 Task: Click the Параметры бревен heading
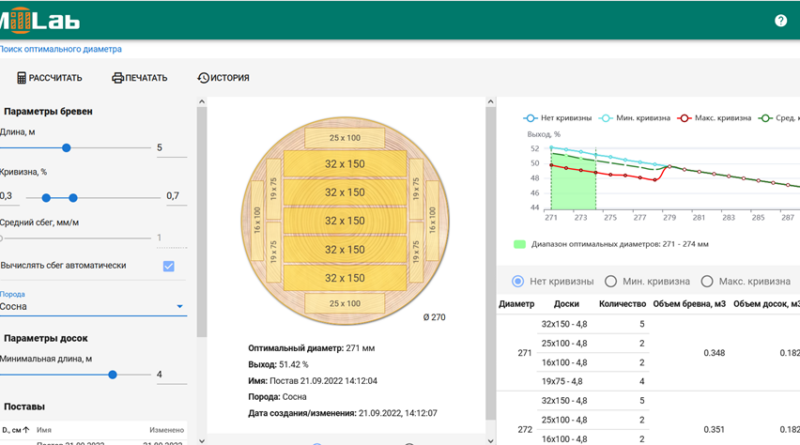[48, 111]
